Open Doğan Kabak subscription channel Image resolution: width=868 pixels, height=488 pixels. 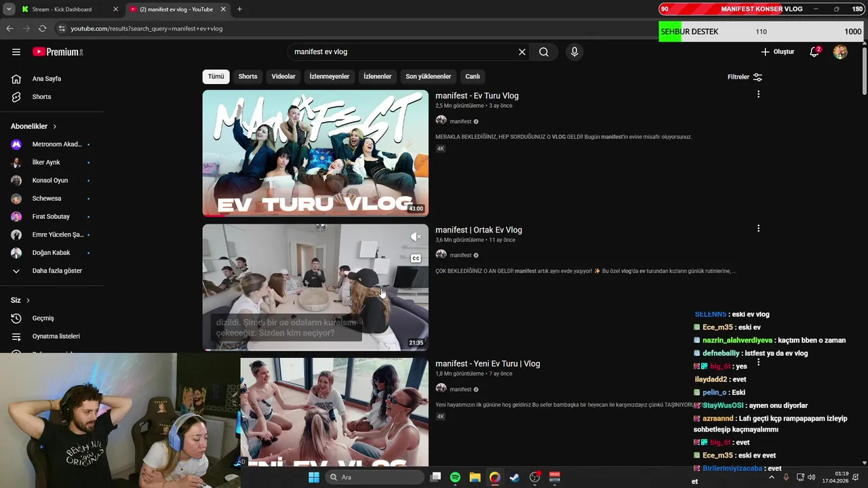(51, 253)
